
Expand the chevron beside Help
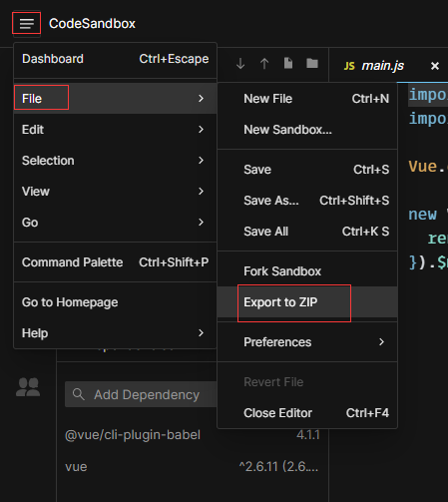click(201, 333)
